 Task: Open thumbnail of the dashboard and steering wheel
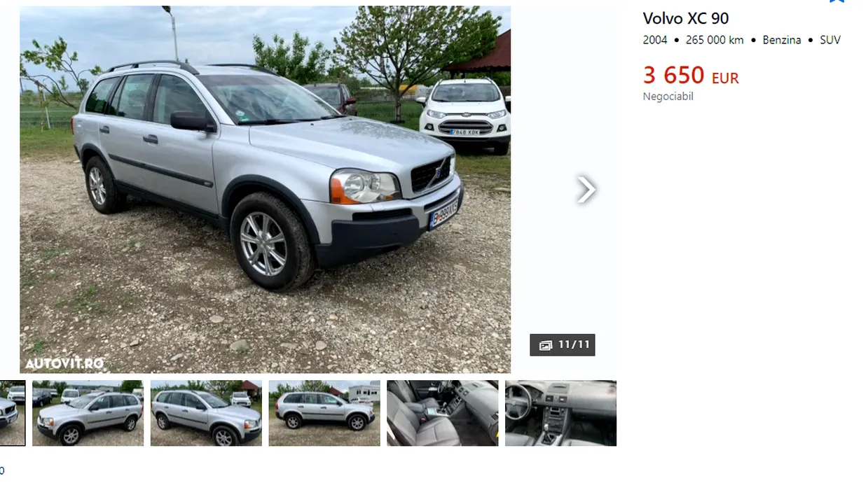(561, 413)
